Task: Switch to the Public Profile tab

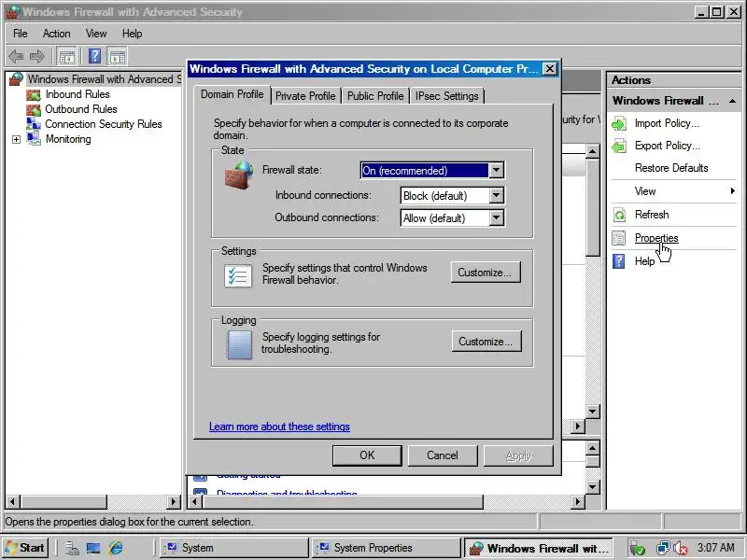Action: coord(375,96)
